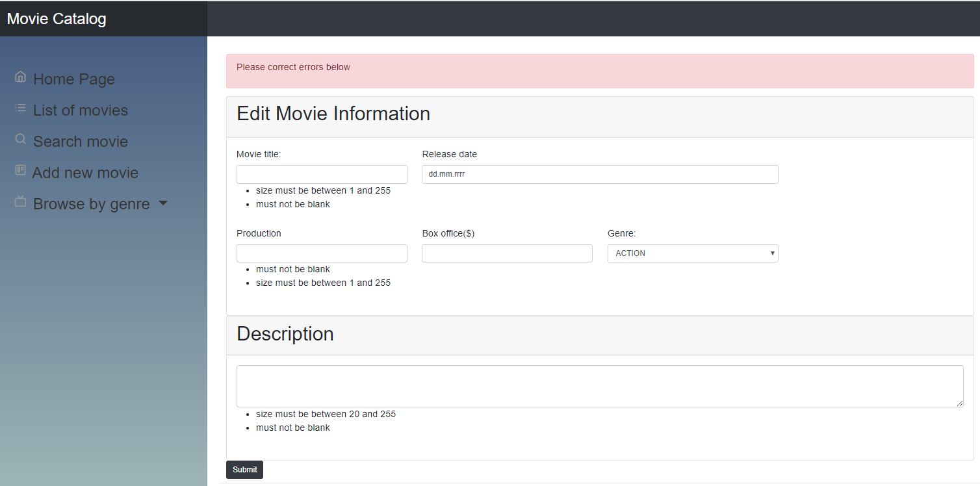The width and height of the screenshot is (980, 486).
Task: Open the Home Page link
Action: click(74, 79)
